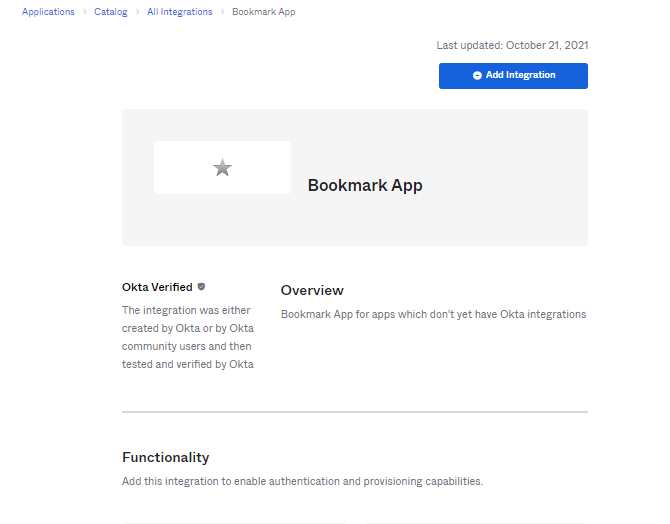Image resolution: width=670 pixels, height=524 pixels.
Task: Click the Overview heading
Action: 312,290
